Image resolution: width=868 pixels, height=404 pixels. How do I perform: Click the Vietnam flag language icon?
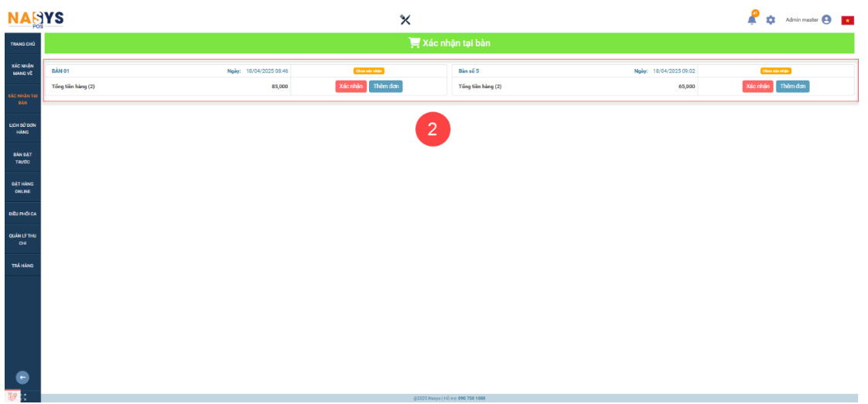click(848, 20)
